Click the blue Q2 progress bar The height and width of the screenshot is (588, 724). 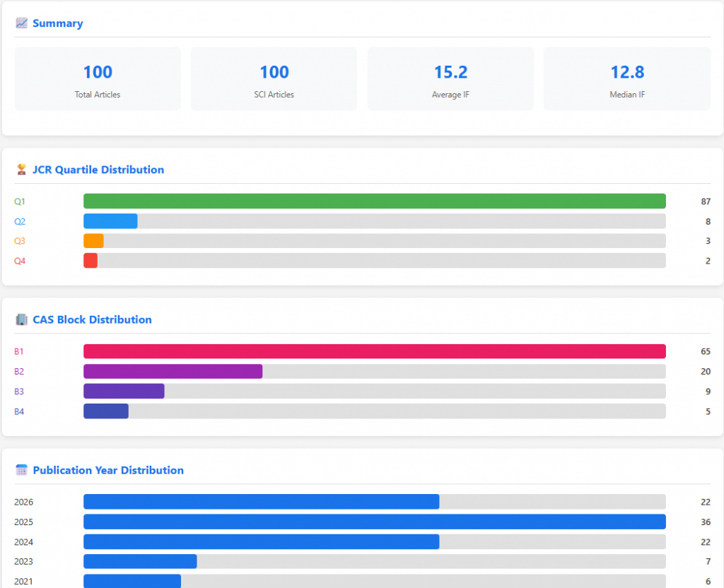[x=110, y=221]
